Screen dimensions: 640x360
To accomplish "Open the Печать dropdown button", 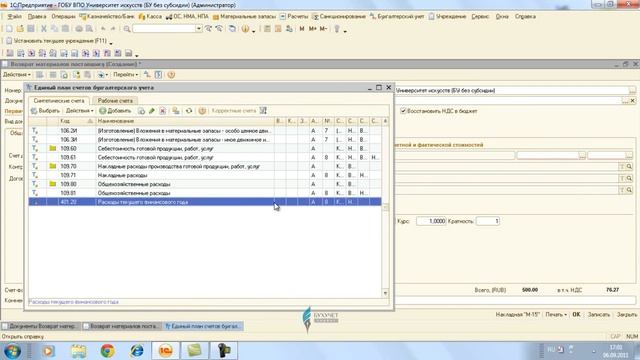I will point(556,314).
